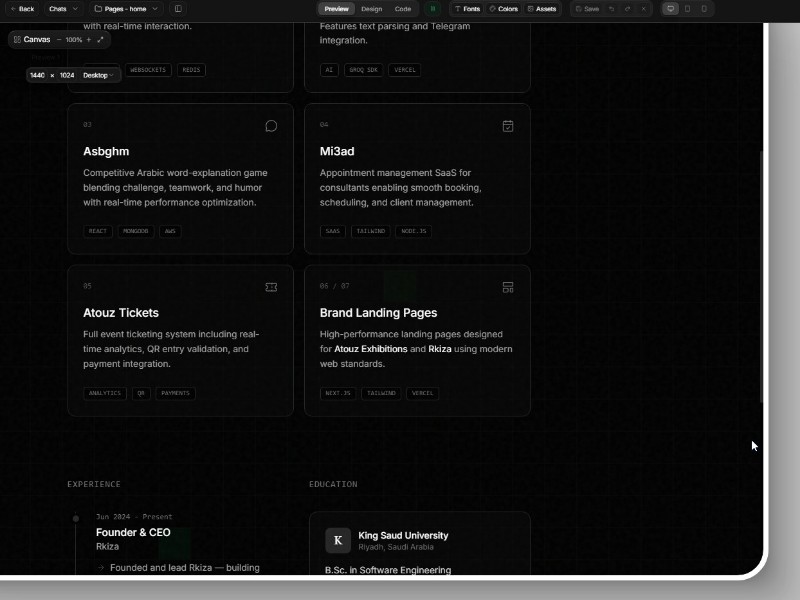Open the Assets panel
The width and height of the screenshot is (800, 600).
click(541, 9)
